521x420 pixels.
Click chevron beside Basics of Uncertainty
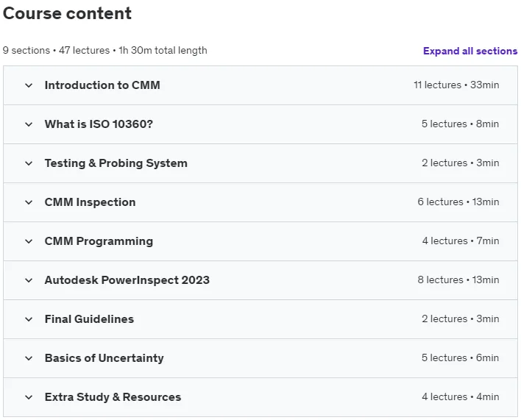click(x=29, y=358)
